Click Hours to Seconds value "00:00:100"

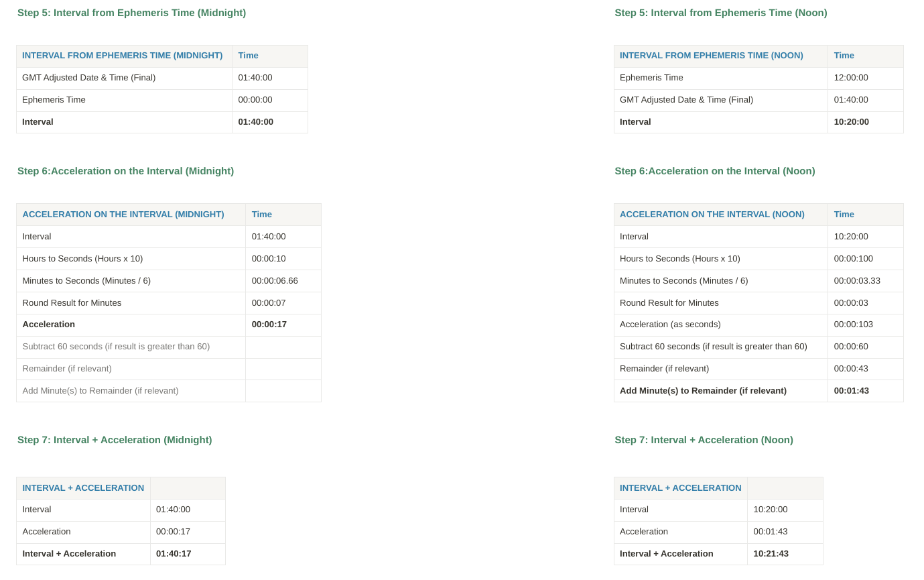pyautogui.click(x=854, y=259)
